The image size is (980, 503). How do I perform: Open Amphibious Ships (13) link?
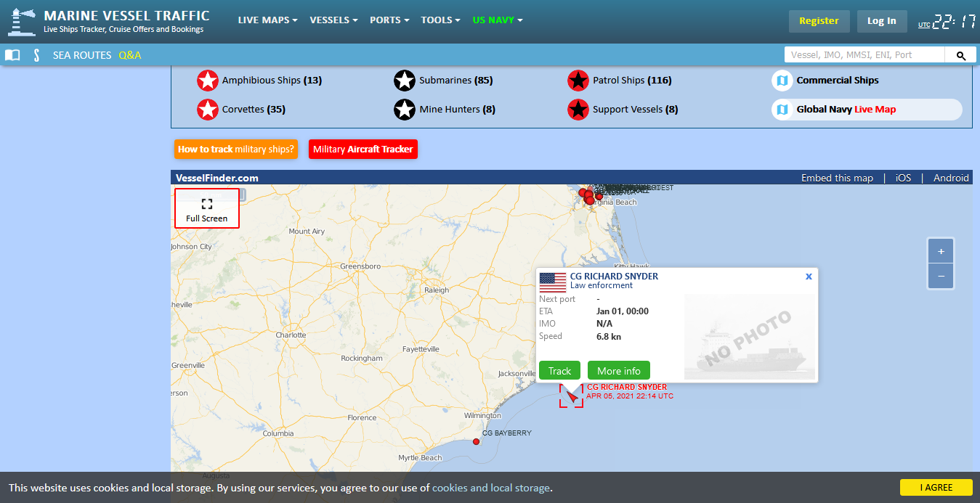click(x=272, y=81)
